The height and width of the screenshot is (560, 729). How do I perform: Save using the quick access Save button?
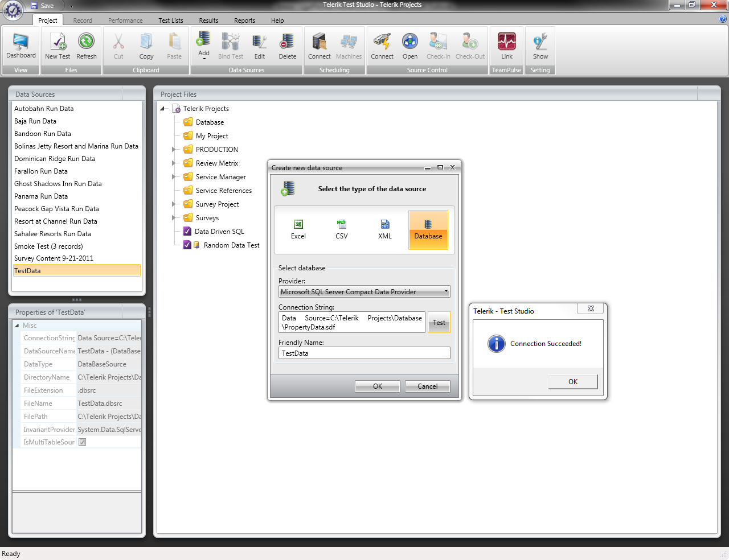click(x=42, y=6)
